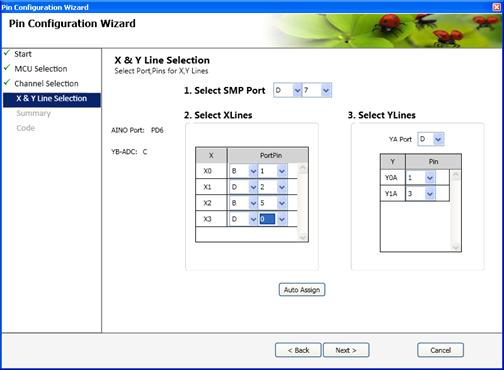Cancel the Pin Configuration Wizard
The width and height of the screenshot is (504, 370).
(x=440, y=350)
